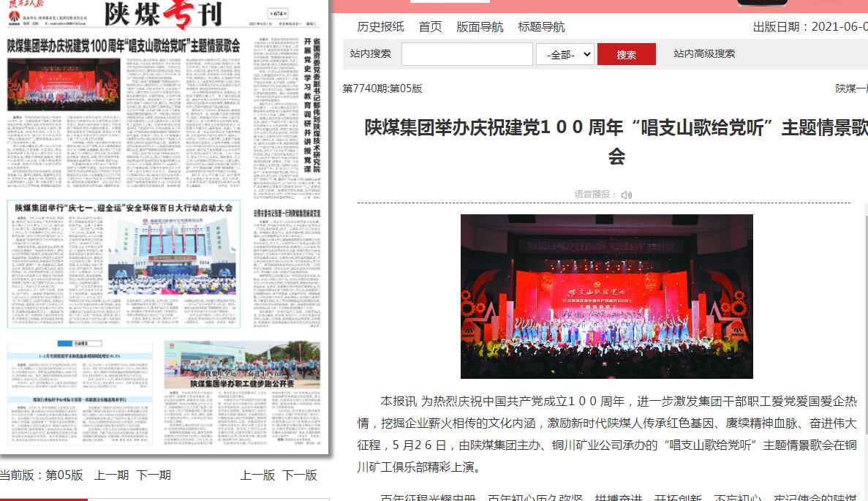This screenshot has width=868, height=501.
Task: Open 标题导航 navigation
Action: 541,27
